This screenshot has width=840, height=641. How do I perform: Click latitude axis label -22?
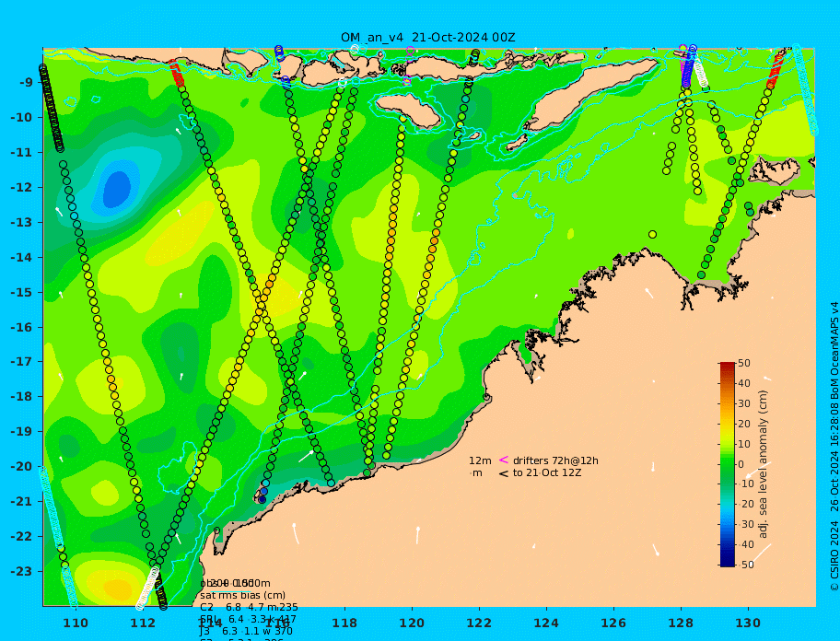[x=22, y=537]
